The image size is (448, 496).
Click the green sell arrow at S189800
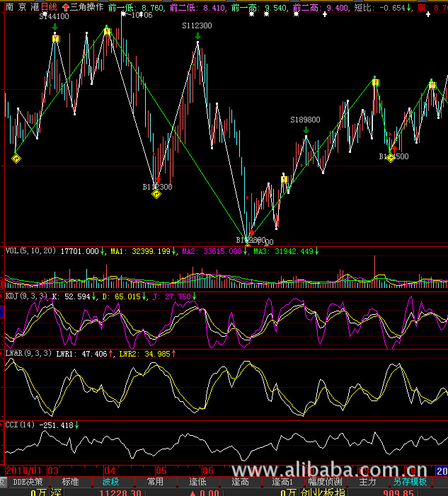point(306,130)
